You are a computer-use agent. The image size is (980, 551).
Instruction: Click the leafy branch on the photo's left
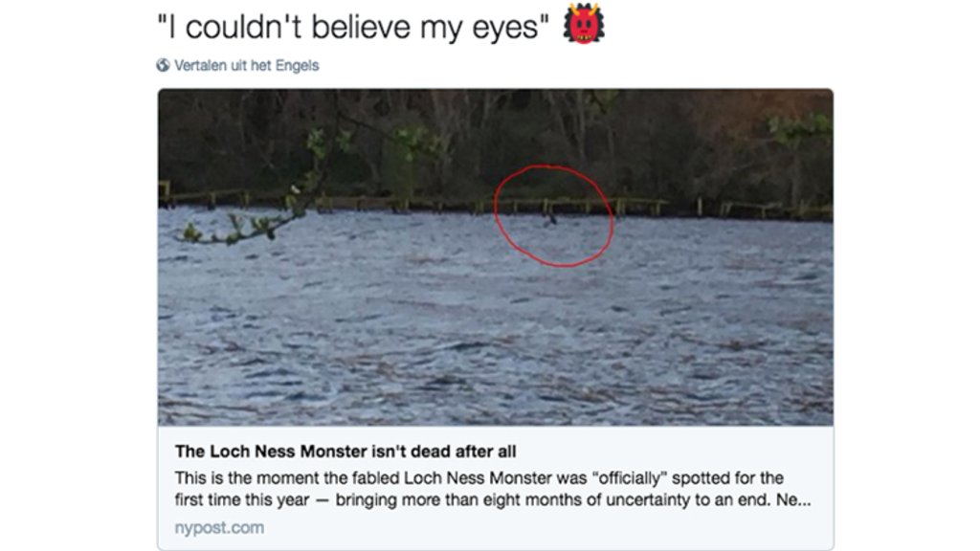tap(249, 222)
